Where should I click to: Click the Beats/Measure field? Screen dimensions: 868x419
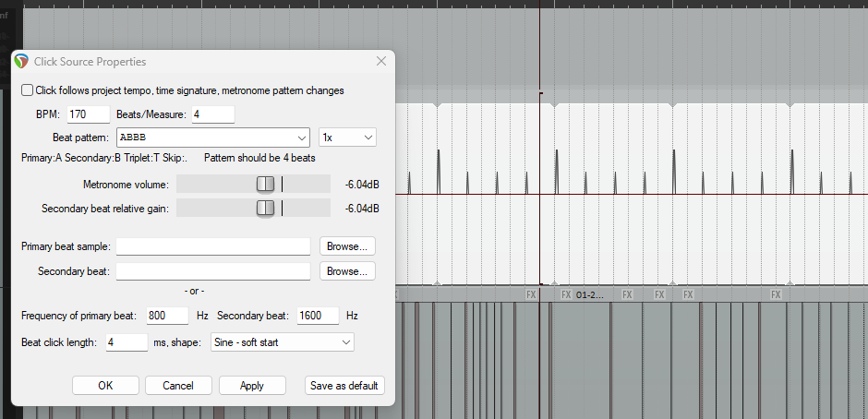(x=211, y=114)
